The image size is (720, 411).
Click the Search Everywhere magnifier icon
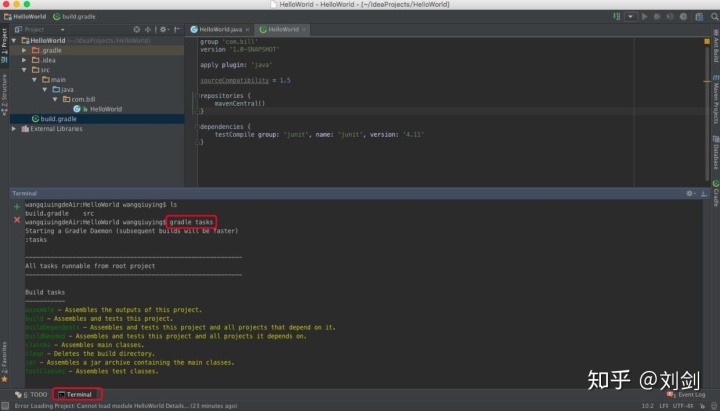(x=714, y=17)
